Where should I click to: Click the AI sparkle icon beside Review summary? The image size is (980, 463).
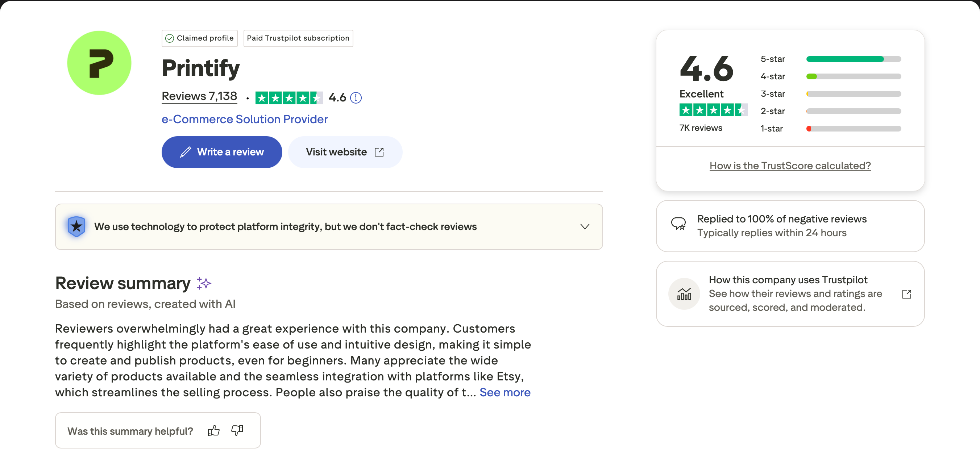[204, 283]
